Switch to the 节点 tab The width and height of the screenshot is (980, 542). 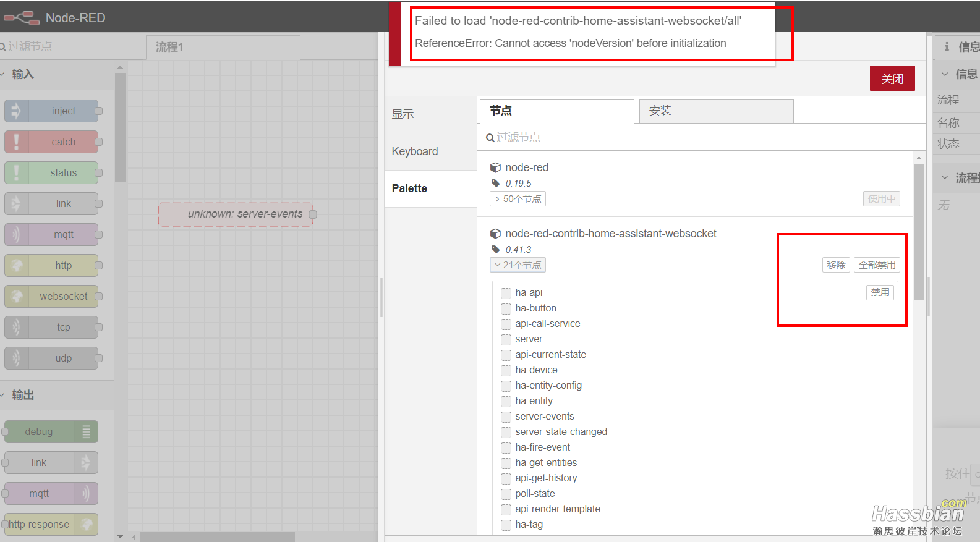pyautogui.click(x=556, y=111)
